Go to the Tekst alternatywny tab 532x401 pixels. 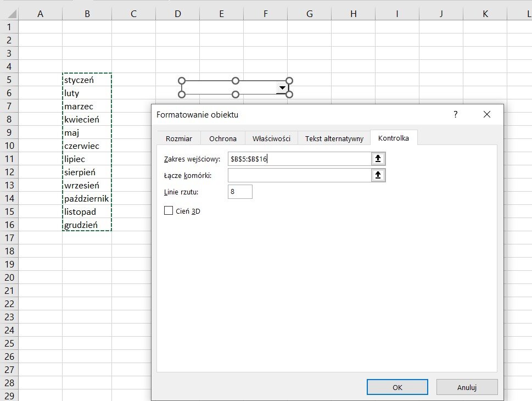pos(334,138)
